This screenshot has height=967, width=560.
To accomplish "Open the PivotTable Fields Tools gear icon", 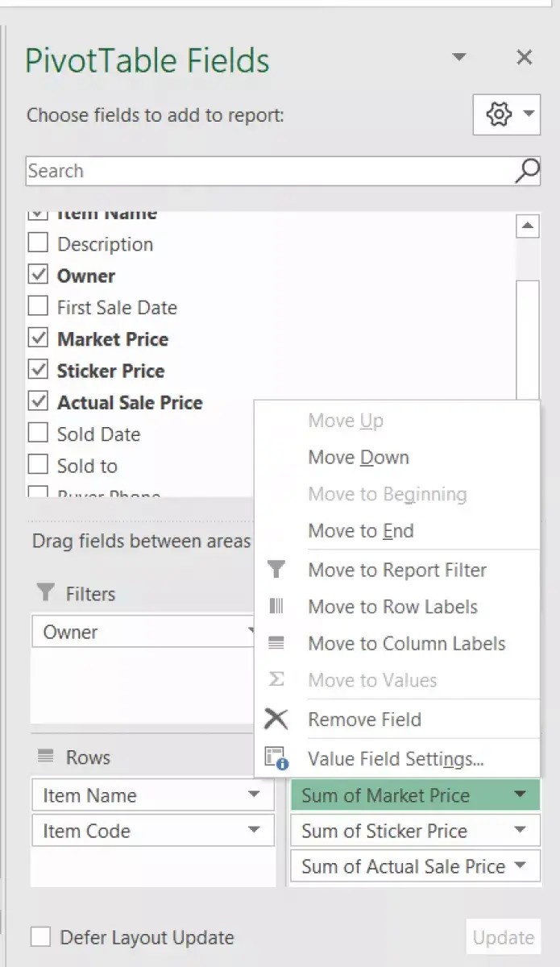I will (x=500, y=114).
